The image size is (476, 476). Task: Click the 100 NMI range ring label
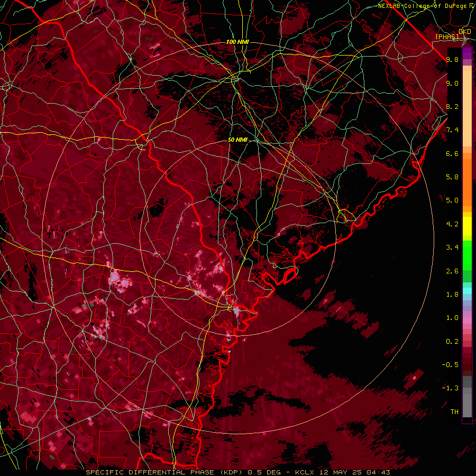[x=237, y=42]
